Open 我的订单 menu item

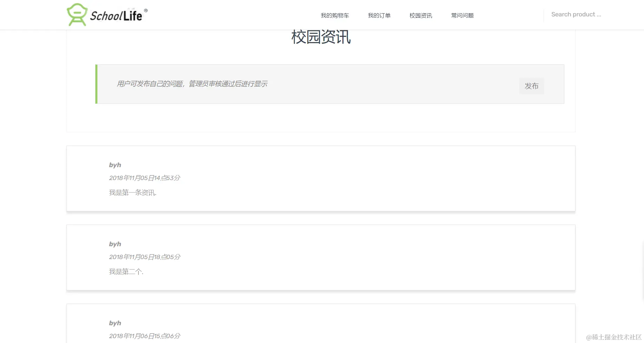pyautogui.click(x=379, y=15)
